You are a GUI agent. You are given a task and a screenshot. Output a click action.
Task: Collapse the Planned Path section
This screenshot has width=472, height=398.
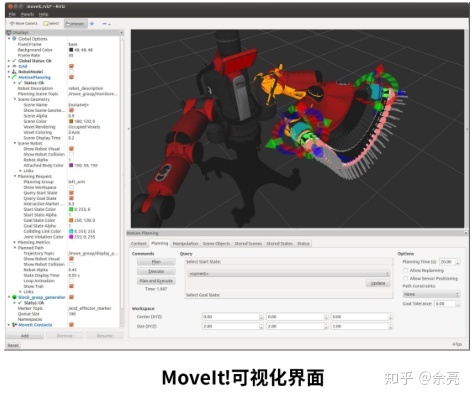coord(15,248)
